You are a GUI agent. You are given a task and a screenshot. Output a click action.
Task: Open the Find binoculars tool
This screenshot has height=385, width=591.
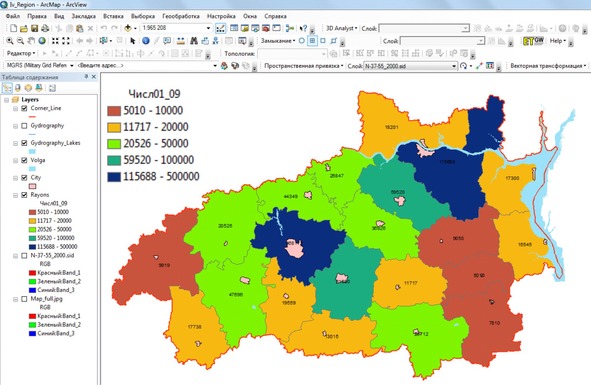(x=194, y=41)
